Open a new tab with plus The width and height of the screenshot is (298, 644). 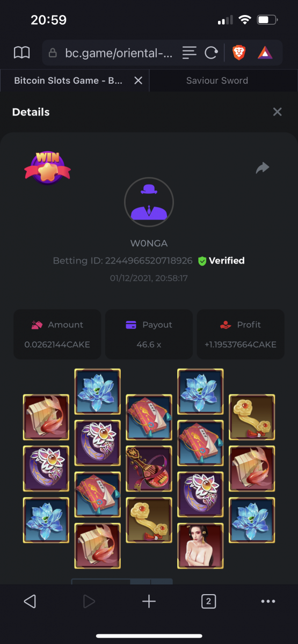click(149, 602)
